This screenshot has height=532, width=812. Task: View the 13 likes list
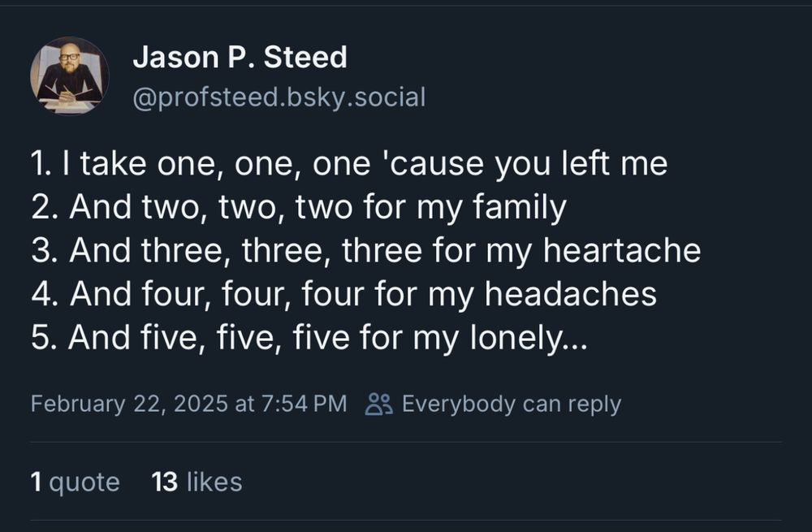[197, 482]
